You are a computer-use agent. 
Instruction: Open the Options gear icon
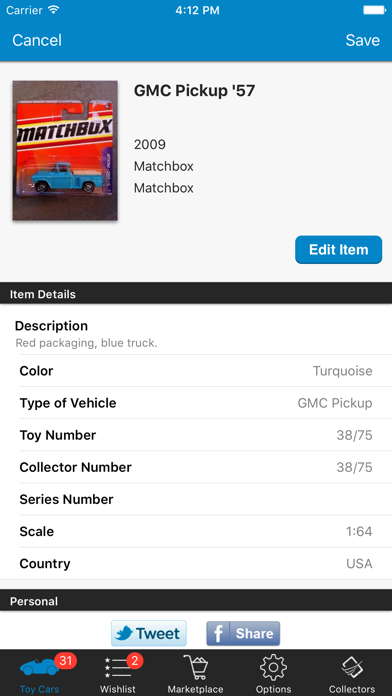273,668
